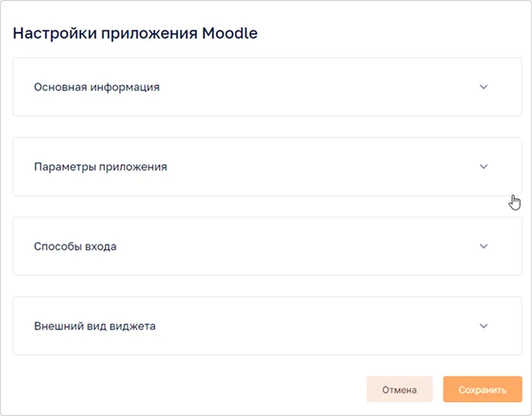Screen dimensions: 532x416
Task: Expand the Внешний вид виджета section
Action: tap(256, 326)
